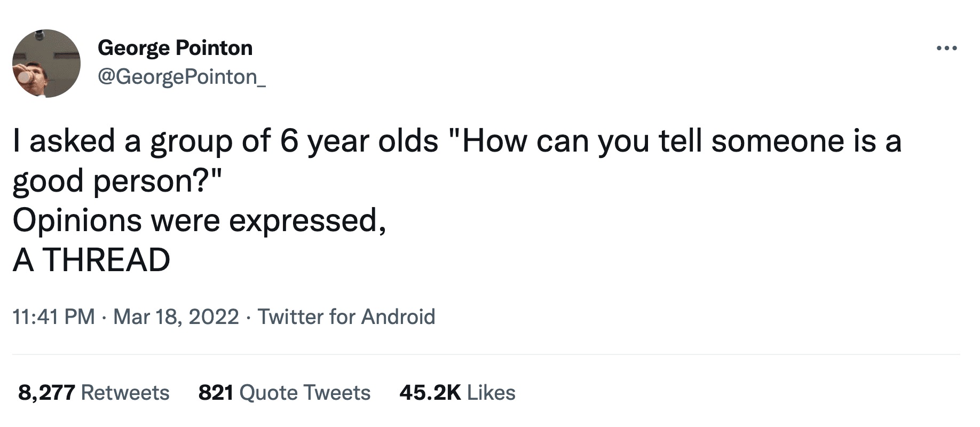The width and height of the screenshot is (980, 427).
Task: Click the 'Opinions were expressed,' line
Action: tap(199, 220)
